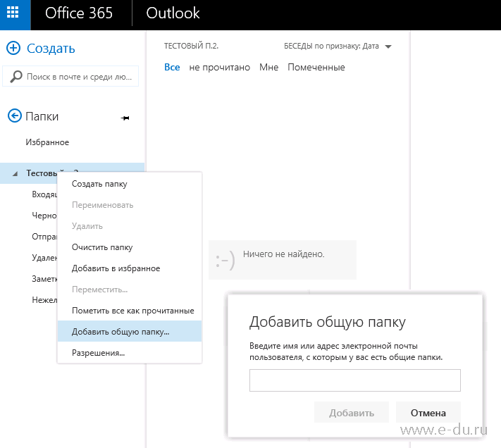Click the back arrow beside Папки
This screenshot has height=448, width=501.
point(13,116)
